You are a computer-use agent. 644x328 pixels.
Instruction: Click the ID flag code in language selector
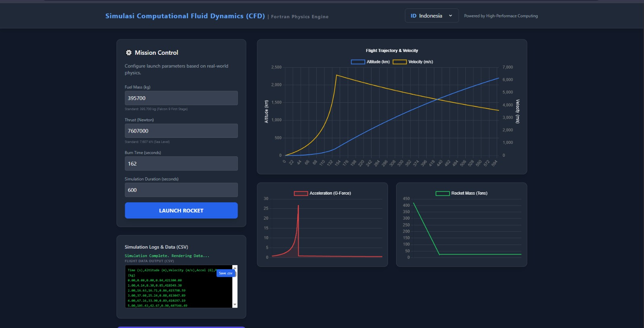pyautogui.click(x=413, y=16)
